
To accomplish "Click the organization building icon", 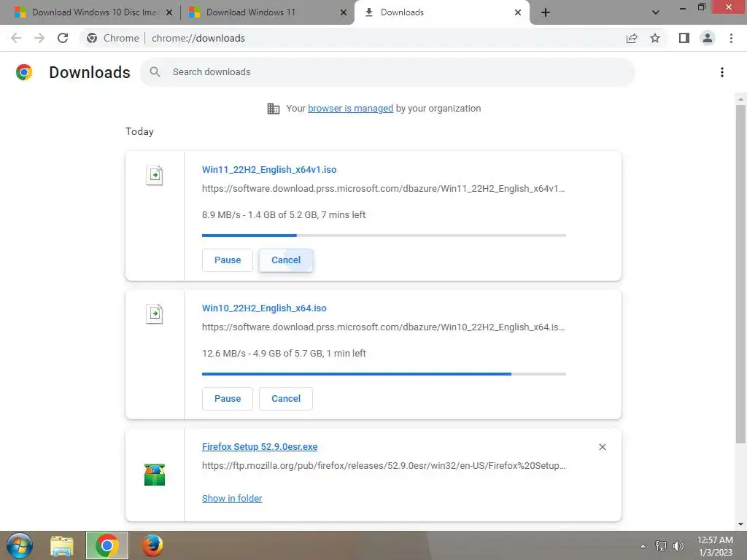I will tap(274, 109).
